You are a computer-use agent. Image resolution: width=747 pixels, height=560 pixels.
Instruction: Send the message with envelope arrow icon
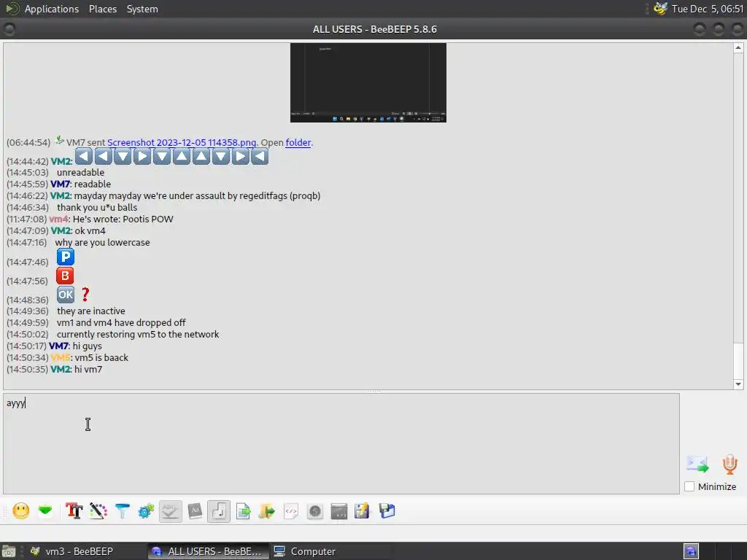[x=697, y=464]
